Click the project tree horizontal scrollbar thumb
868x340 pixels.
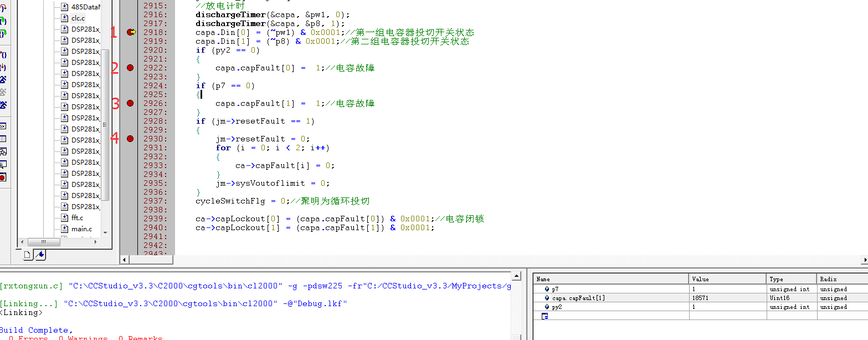(x=44, y=242)
